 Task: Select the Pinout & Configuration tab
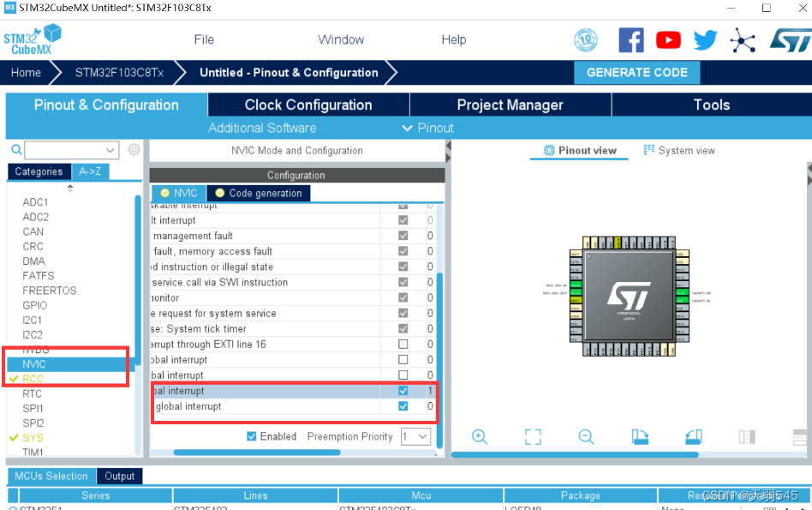107,105
